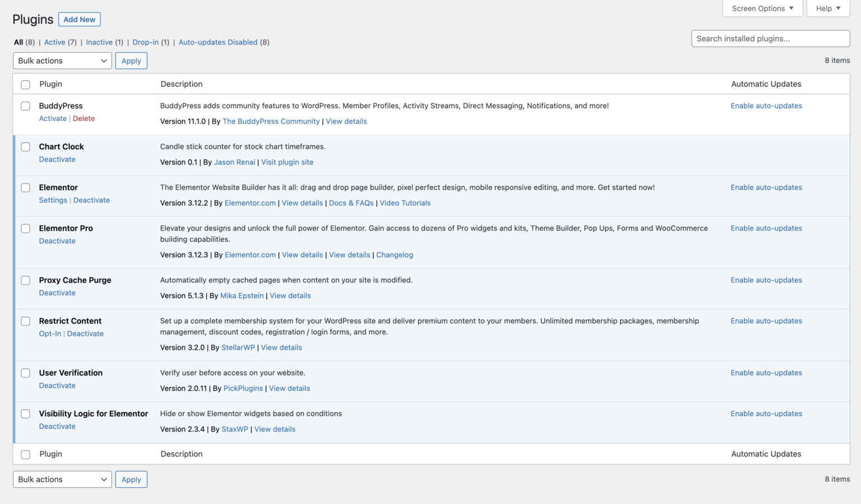Open The BuddyPress Community author link
Viewport: 861px width, 504px height.
click(271, 121)
